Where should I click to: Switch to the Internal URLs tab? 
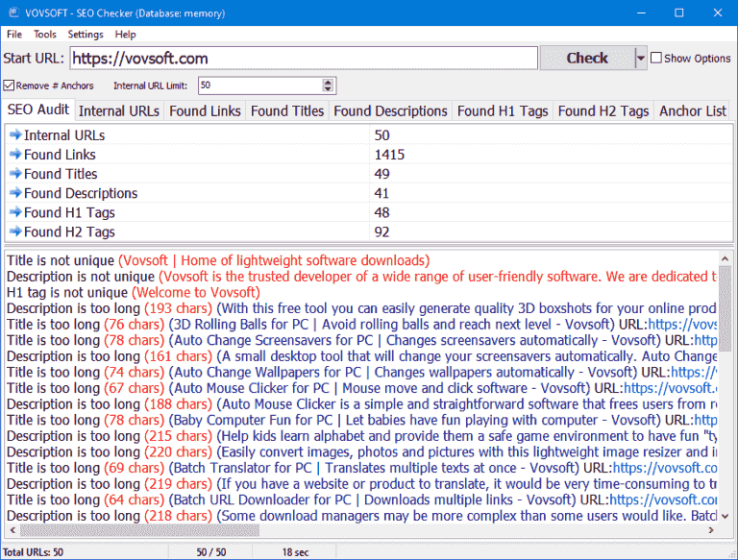click(x=119, y=111)
